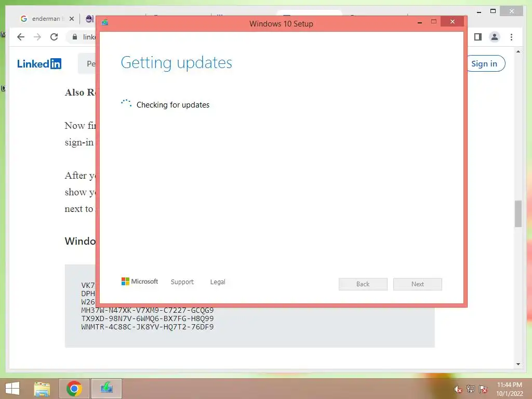Click the muted volume tray icon
532x399 pixels.
click(x=457, y=389)
